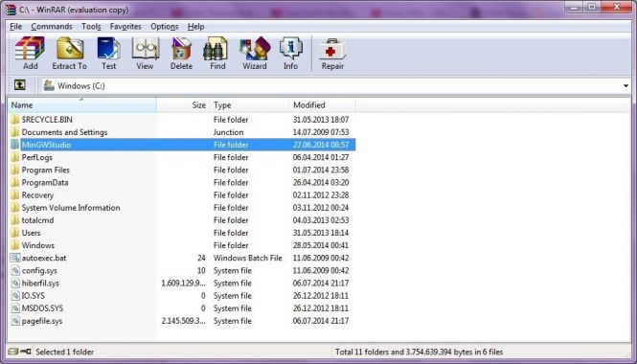The width and height of the screenshot is (637, 364).
Task: Open the Help menu
Action: tap(195, 27)
